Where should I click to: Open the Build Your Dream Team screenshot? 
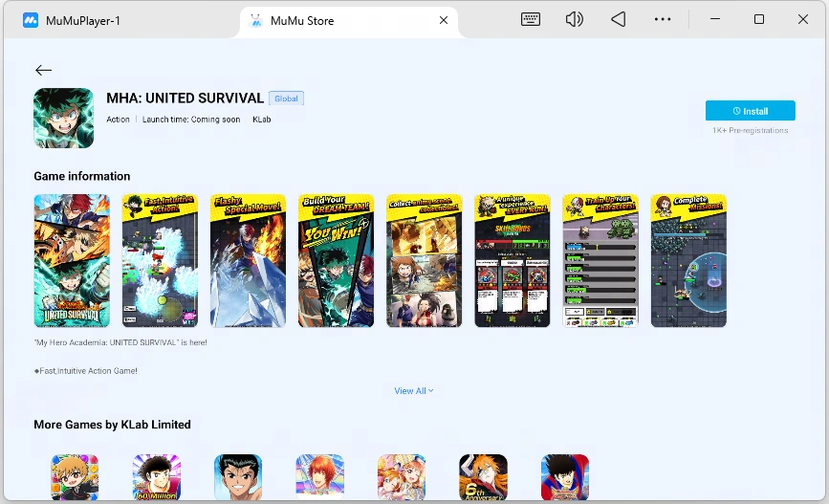click(337, 260)
